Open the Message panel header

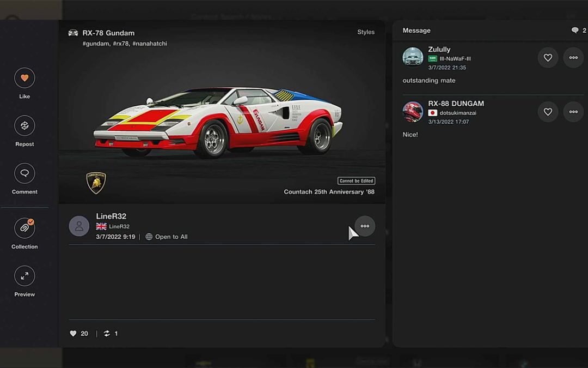416,31
